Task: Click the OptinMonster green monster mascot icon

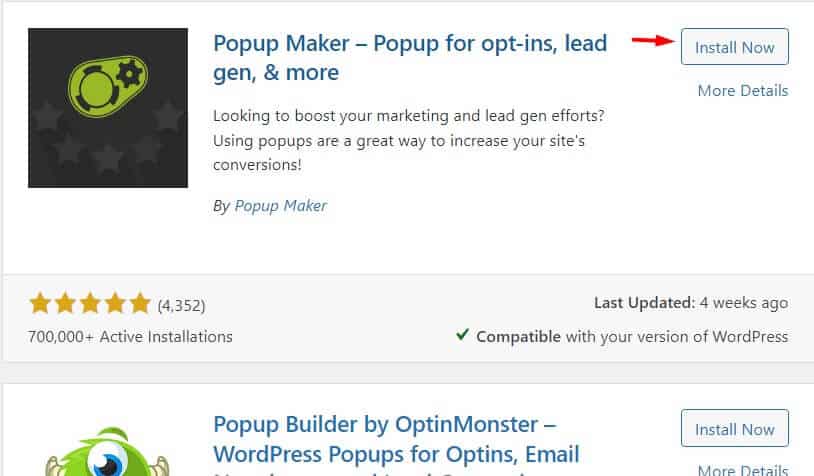Action: 107,451
